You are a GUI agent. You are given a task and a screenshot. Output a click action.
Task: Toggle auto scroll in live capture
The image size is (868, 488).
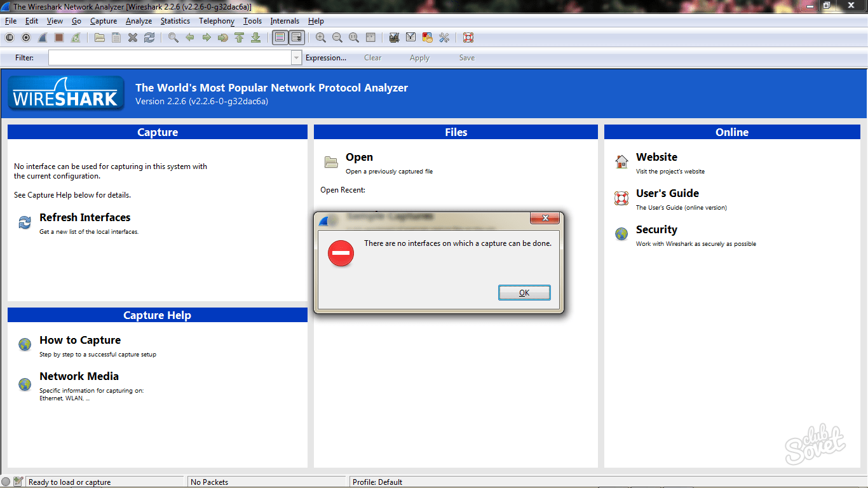(x=296, y=37)
